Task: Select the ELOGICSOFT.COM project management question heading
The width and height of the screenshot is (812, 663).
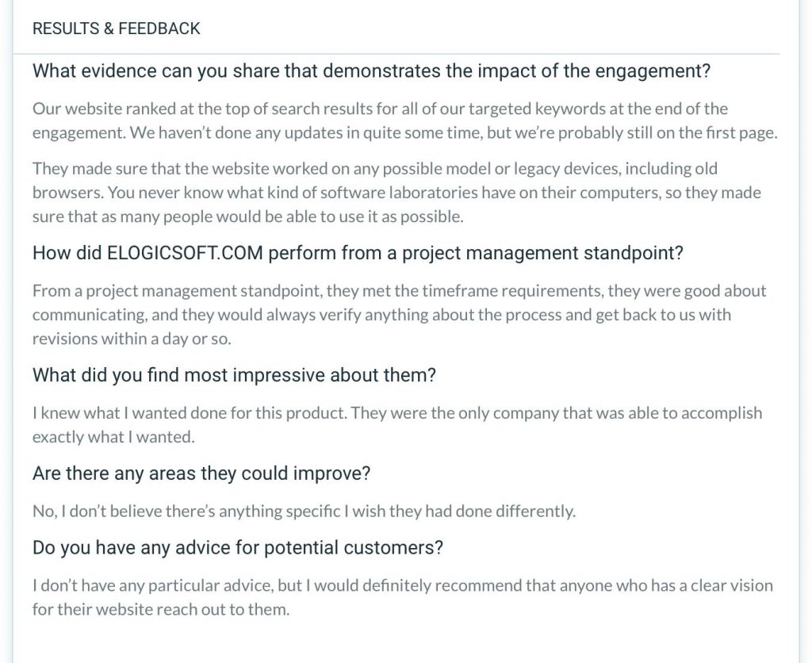Action: point(358,253)
